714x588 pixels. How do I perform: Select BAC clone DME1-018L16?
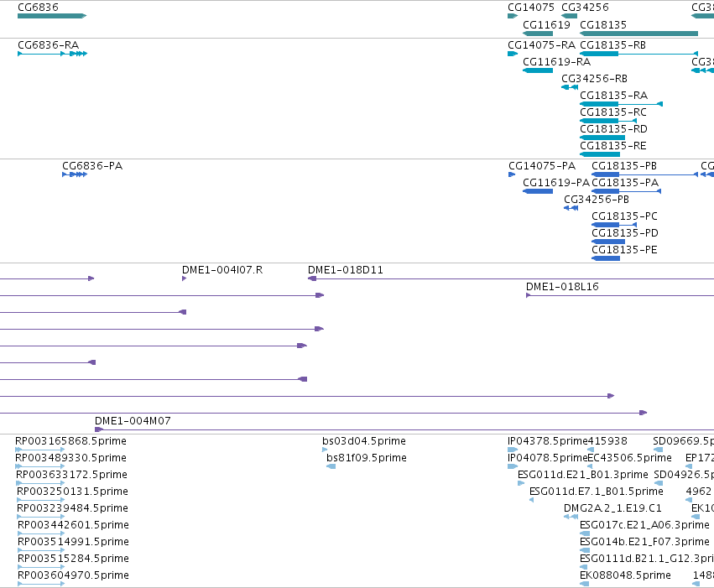(x=620, y=295)
